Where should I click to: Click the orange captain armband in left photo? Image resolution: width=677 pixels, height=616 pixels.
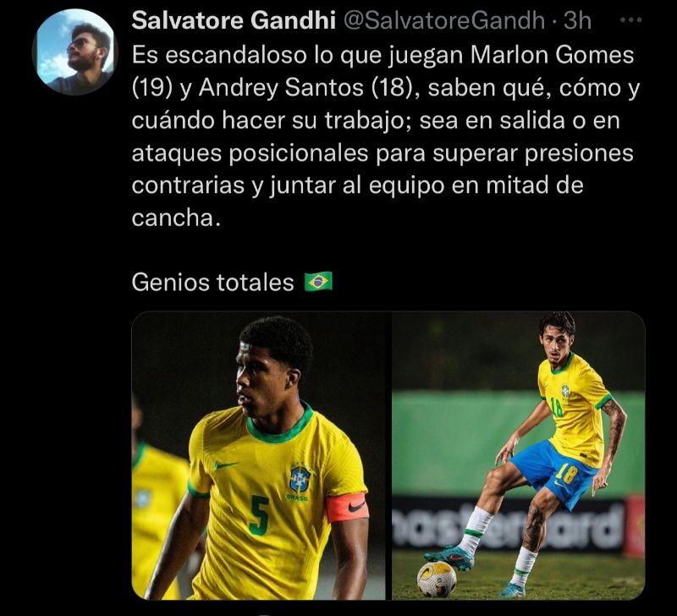(x=347, y=507)
